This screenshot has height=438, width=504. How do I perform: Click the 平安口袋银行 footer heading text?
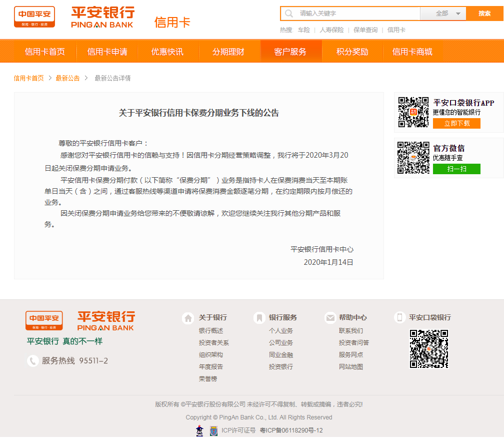point(430,318)
